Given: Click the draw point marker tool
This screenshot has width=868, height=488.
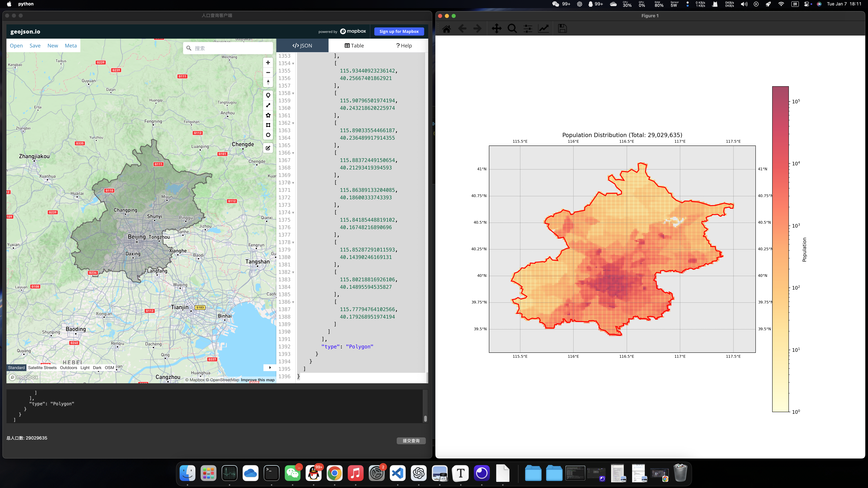Looking at the screenshot, I should pyautogui.click(x=268, y=95).
